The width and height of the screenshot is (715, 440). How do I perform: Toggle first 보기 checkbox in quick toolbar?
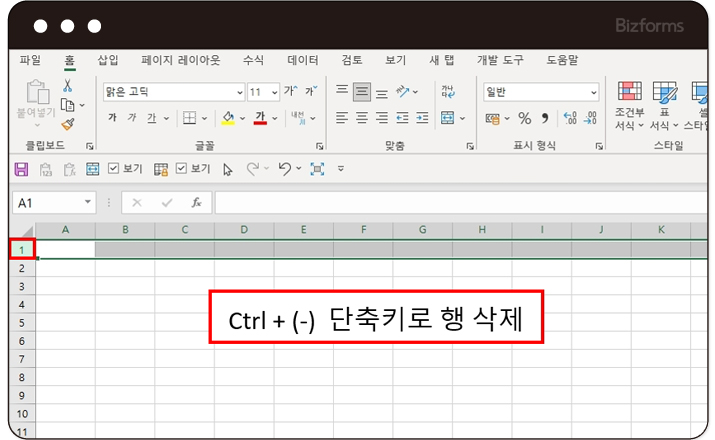113,169
